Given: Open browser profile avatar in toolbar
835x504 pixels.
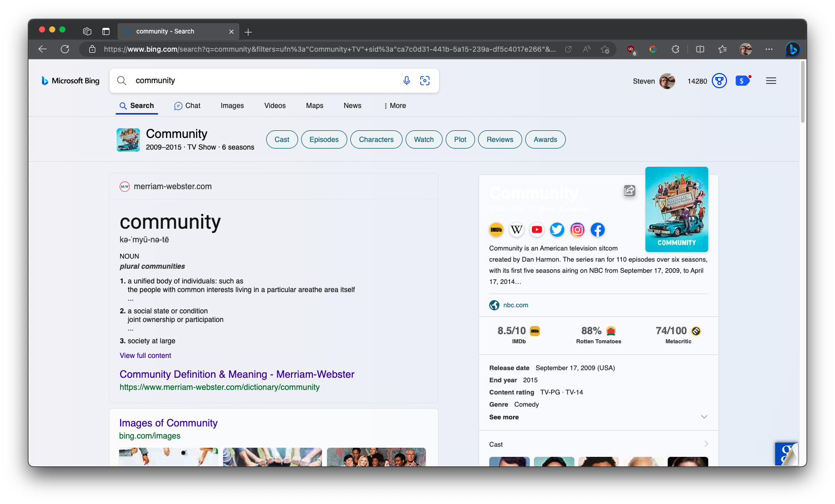Looking at the screenshot, I should [746, 49].
